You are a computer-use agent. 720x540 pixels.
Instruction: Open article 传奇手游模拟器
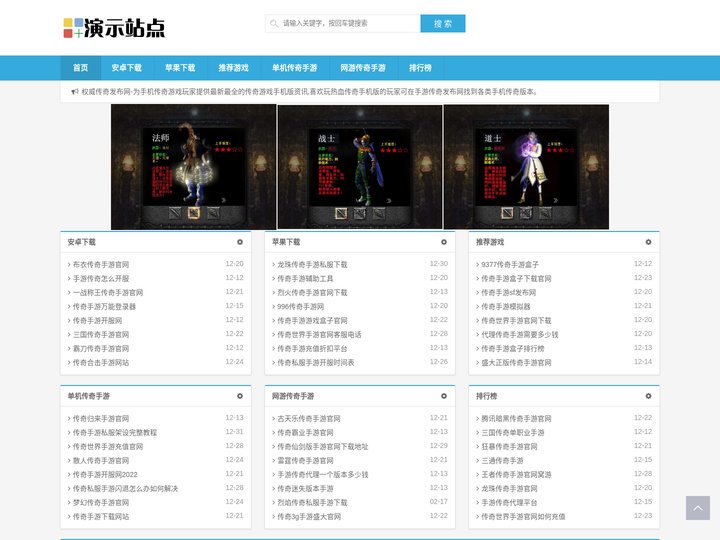(506, 307)
